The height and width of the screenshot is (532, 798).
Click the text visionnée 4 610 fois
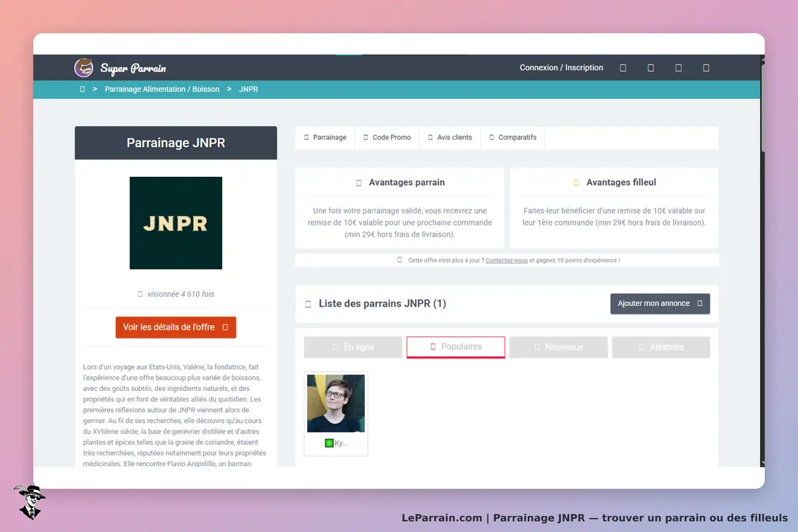(180, 294)
